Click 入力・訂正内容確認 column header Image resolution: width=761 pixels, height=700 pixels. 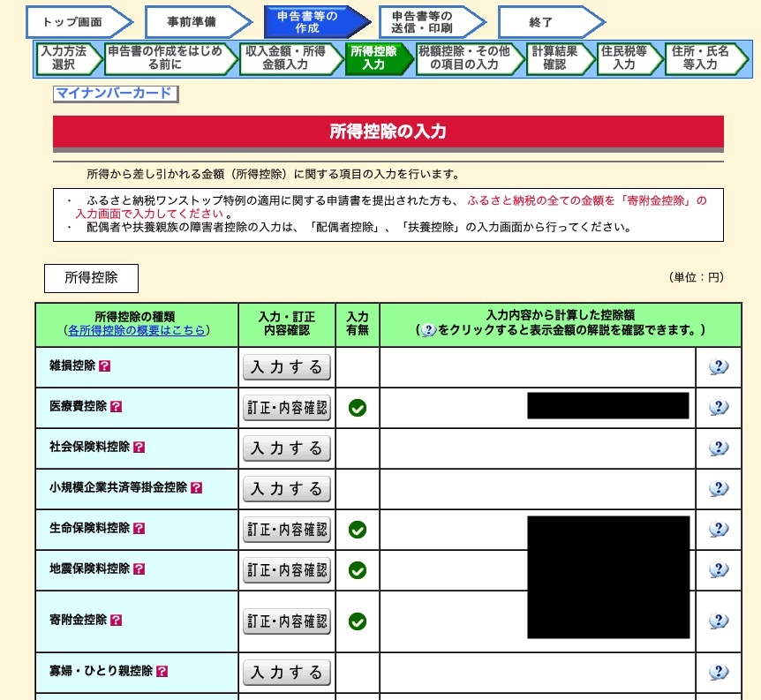pyautogui.click(x=287, y=324)
